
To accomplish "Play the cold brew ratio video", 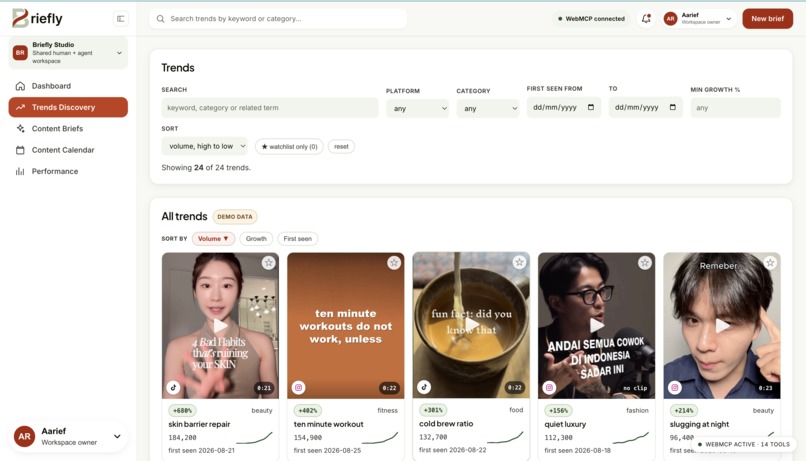I will click(x=471, y=324).
